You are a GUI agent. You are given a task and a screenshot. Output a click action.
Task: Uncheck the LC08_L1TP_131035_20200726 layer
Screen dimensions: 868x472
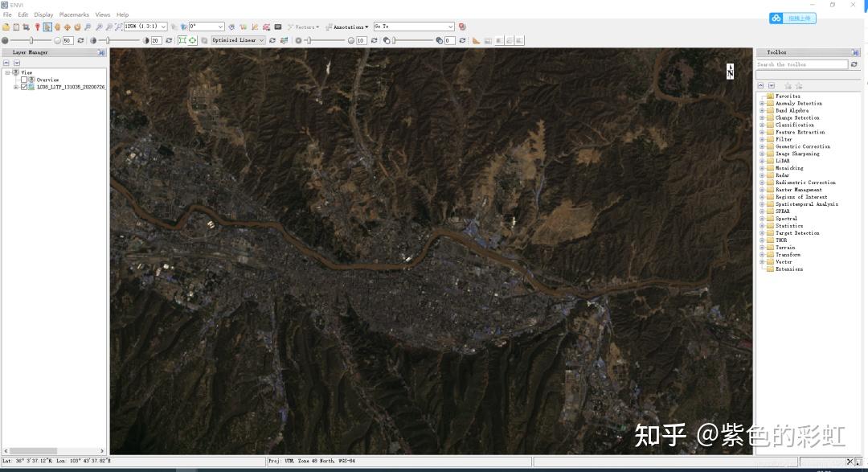point(25,87)
